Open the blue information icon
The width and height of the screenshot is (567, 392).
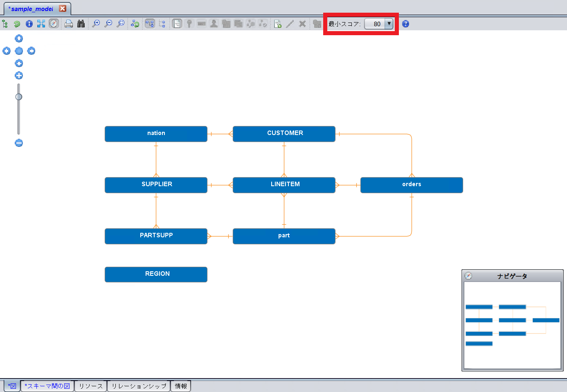point(29,24)
